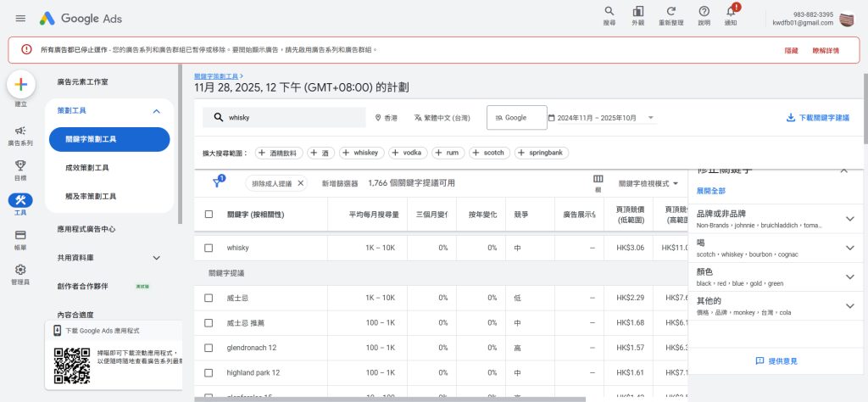Click the whisky keyword search field
This screenshot has height=402, width=868.
(x=288, y=118)
